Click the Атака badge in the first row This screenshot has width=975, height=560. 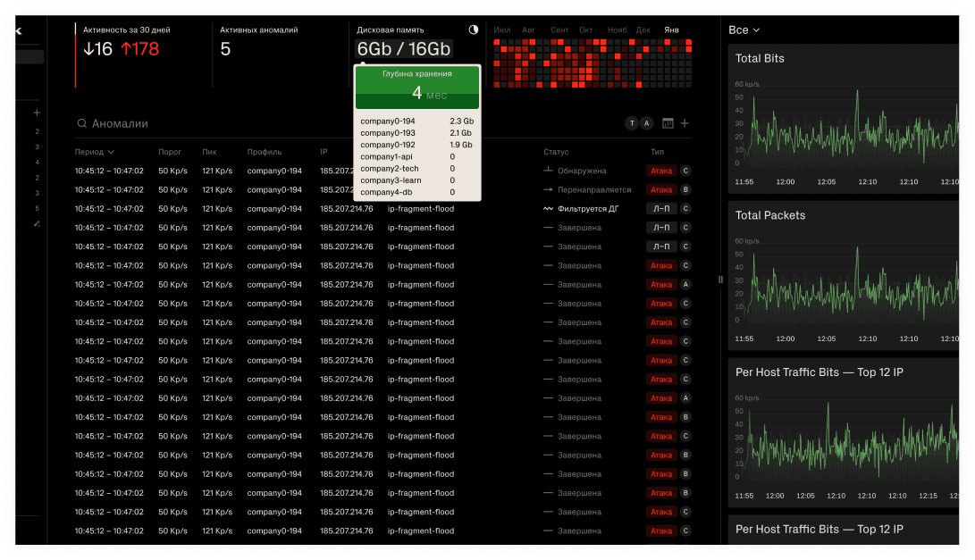[x=660, y=171]
